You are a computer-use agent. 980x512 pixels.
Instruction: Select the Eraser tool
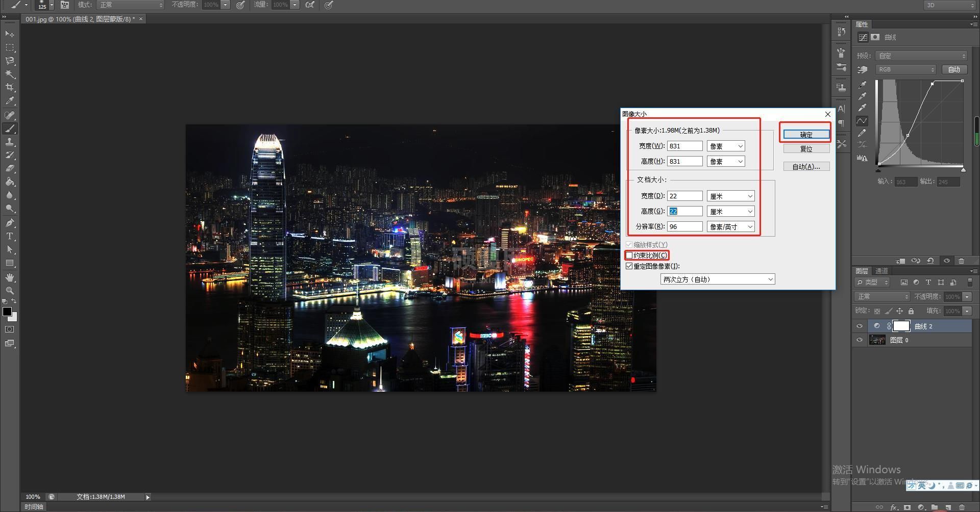tap(10, 168)
